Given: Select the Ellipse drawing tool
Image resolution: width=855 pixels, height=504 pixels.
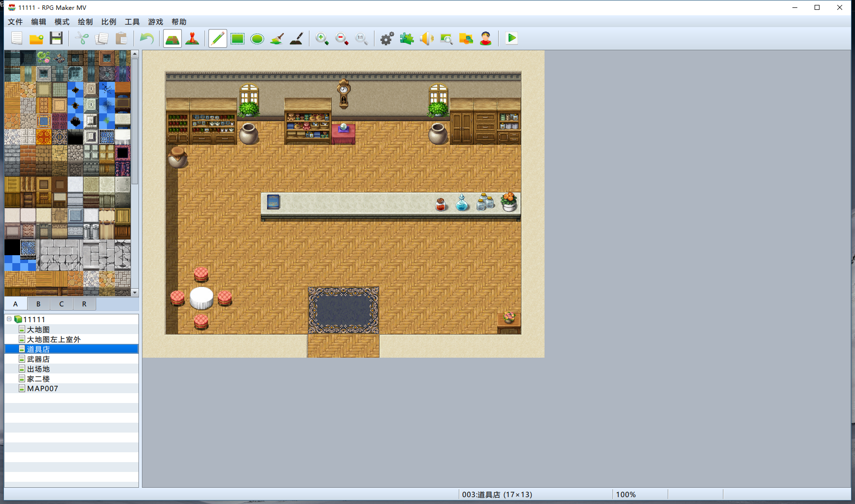Looking at the screenshot, I should click(x=257, y=38).
